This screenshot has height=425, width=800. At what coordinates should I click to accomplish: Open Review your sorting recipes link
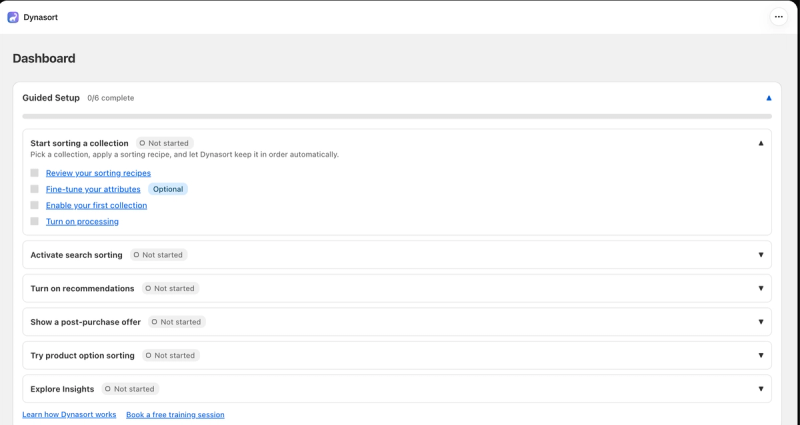click(98, 173)
